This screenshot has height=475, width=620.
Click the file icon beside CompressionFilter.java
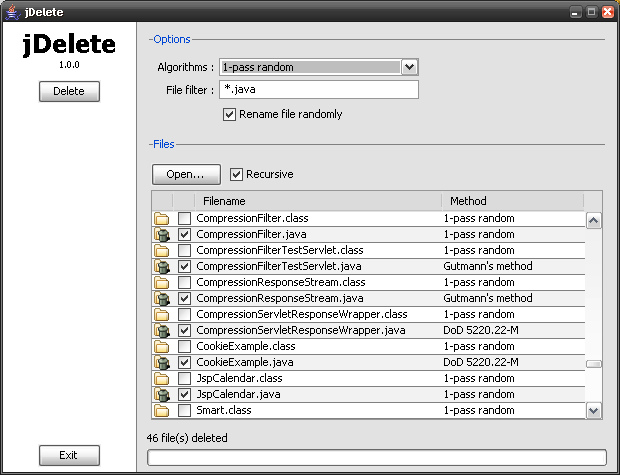pyautogui.click(x=162, y=234)
